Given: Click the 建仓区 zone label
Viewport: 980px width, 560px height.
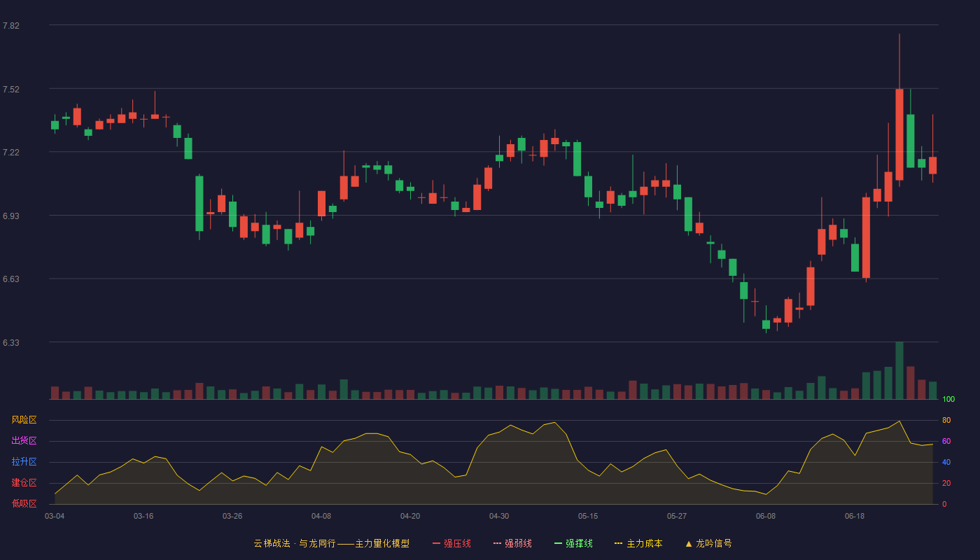Looking at the screenshot, I should pyautogui.click(x=24, y=483).
